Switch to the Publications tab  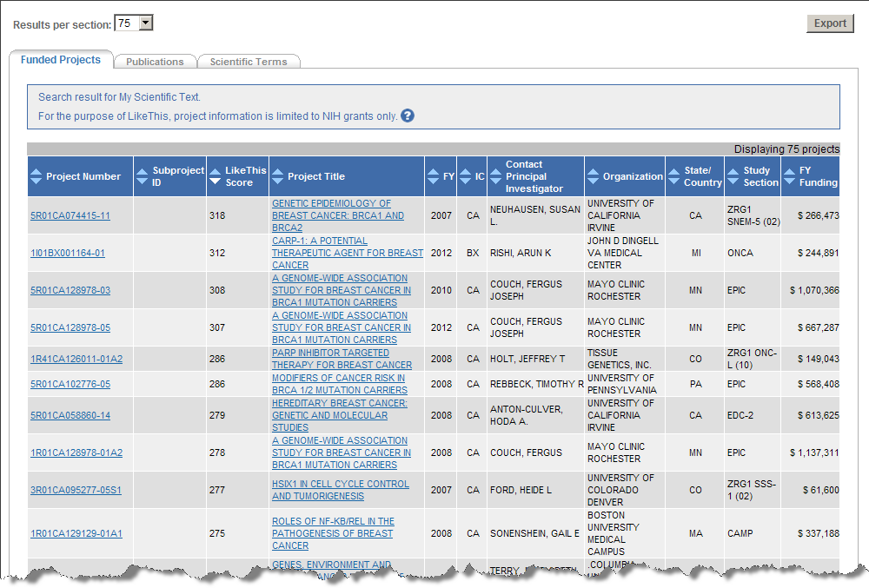pyautogui.click(x=155, y=62)
